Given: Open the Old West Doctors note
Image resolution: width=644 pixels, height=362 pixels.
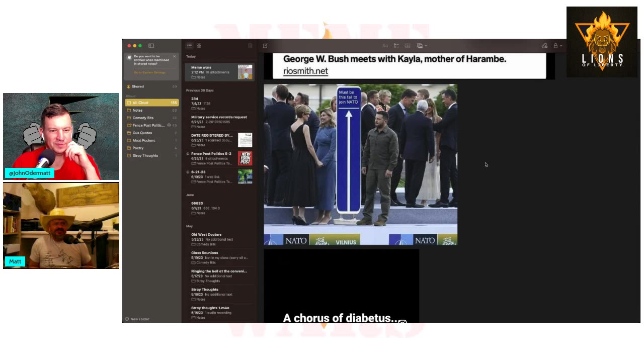Looking at the screenshot, I should (x=219, y=239).
